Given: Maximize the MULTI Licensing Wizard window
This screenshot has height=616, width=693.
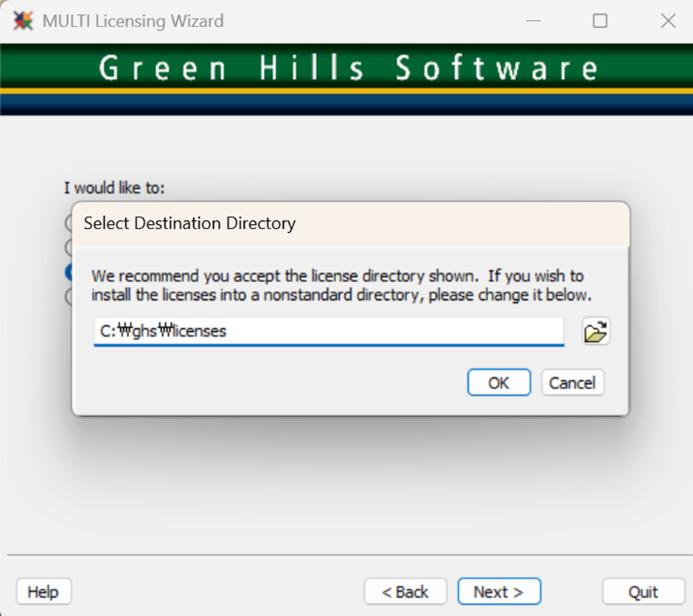Looking at the screenshot, I should click(x=600, y=21).
